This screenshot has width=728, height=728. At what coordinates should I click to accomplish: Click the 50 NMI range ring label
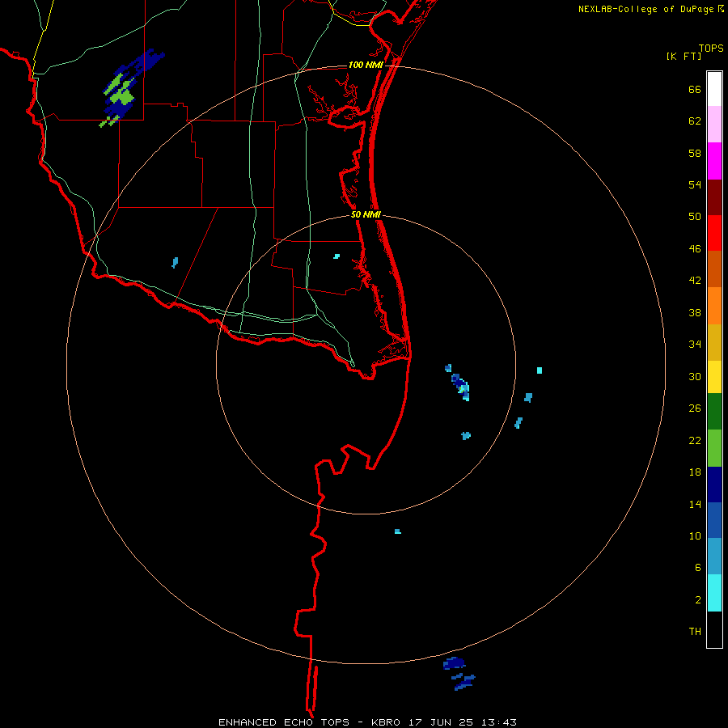pos(366,214)
